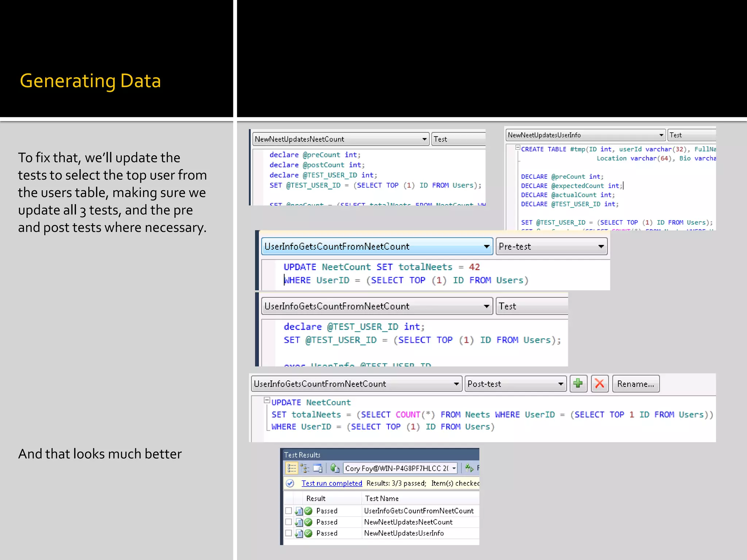Click 'And that looks much better' caption
The image size is (747, 560).
pyautogui.click(x=100, y=454)
